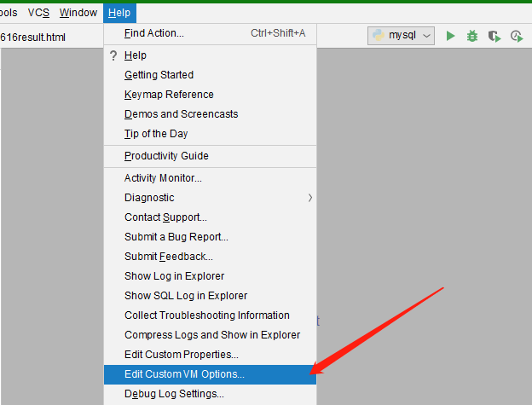532x405 pixels.
Task: Open the Productivity Guide
Action: [x=210, y=156]
